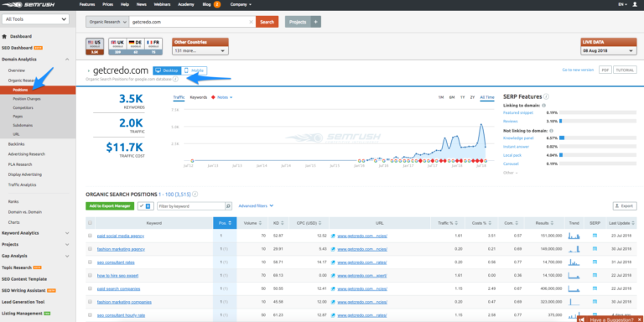The width and height of the screenshot is (644, 322).
Task: Open the Company menu dropdown
Action: pyautogui.click(x=241, y=4)
